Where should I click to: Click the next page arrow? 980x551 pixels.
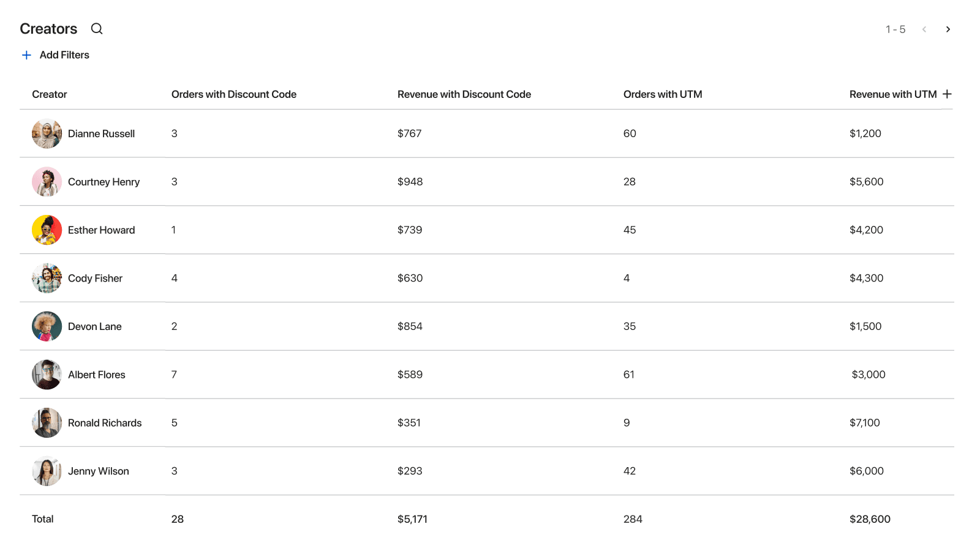(948, 29)
